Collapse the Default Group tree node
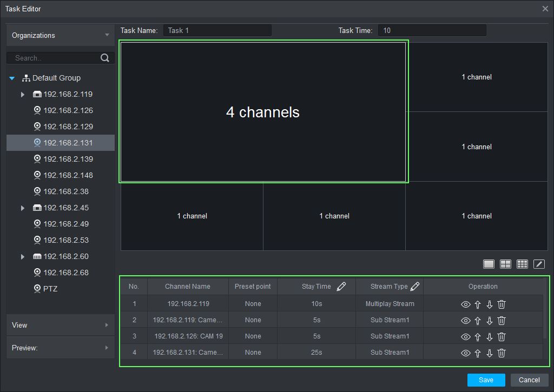Viewport: 554px width, 392px height. (12, 78)
